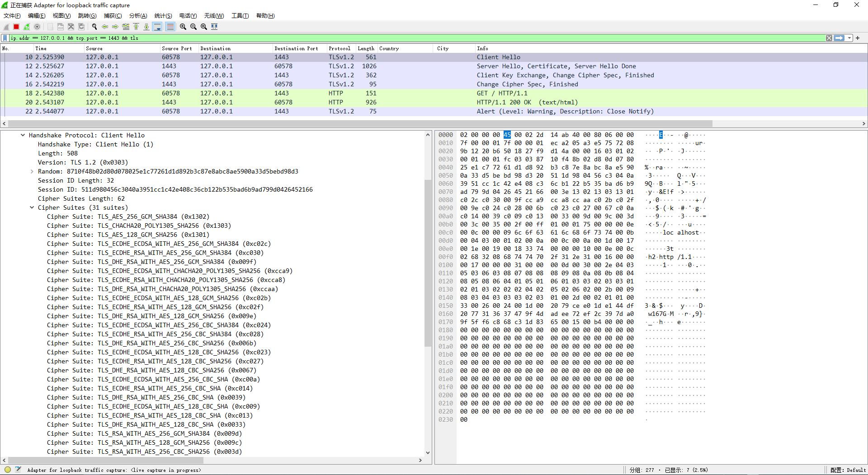The height and width of the screenshot is (475, 868).
Task: Open the recent display filters dropdown
Action: point(849,38)
